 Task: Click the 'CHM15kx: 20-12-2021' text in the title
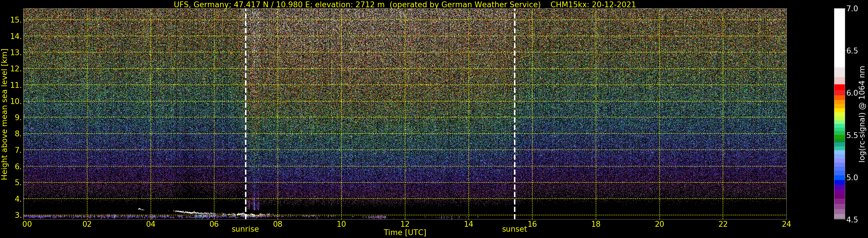tap(593, 4)
